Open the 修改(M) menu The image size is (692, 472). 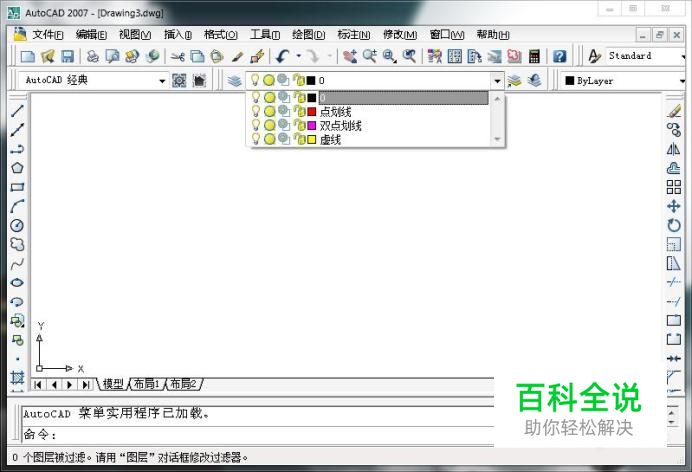400,34
